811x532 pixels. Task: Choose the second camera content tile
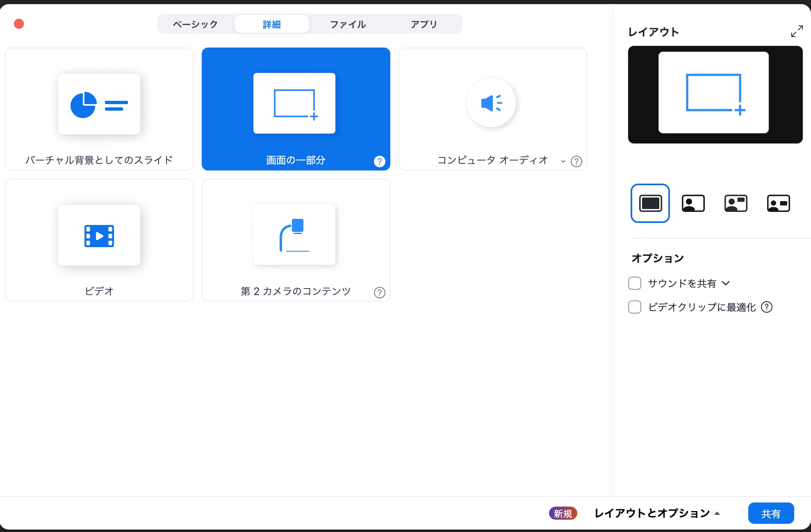295,240
